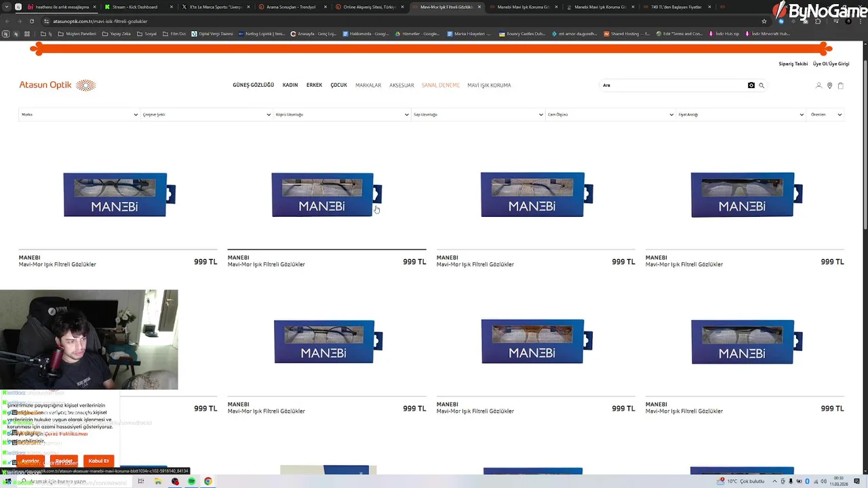The width and height of the screenshot is (868, 488).
Task: Click the Üye Ol/Üye Girişi link
Action: 831,64
